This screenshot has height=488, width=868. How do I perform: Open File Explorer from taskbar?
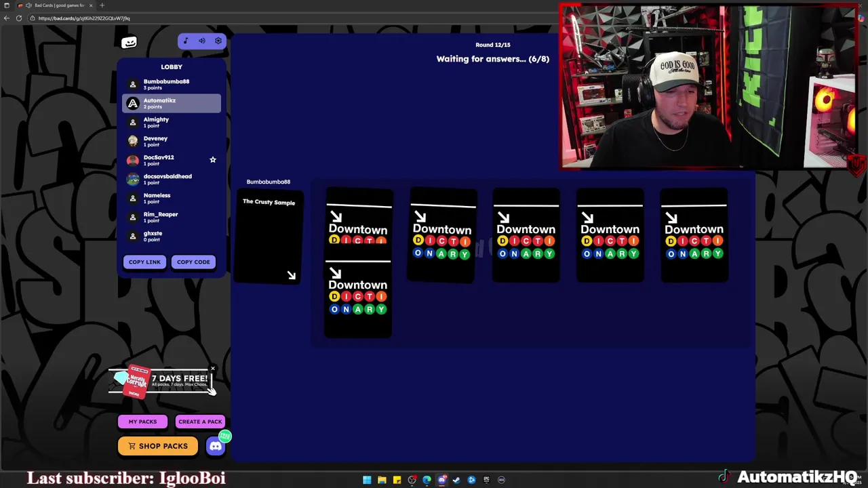pos(382,480)
